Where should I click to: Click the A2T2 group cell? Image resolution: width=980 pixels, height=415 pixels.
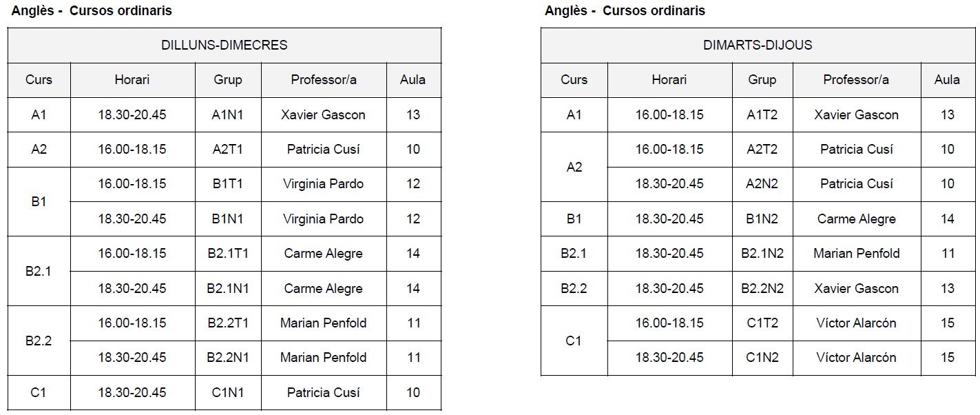click(762, 150)
